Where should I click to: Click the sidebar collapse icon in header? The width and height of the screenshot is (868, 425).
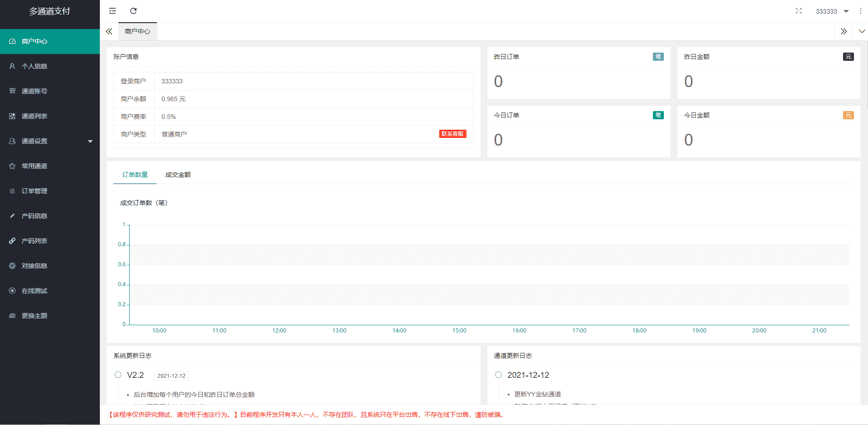point(113,11)
